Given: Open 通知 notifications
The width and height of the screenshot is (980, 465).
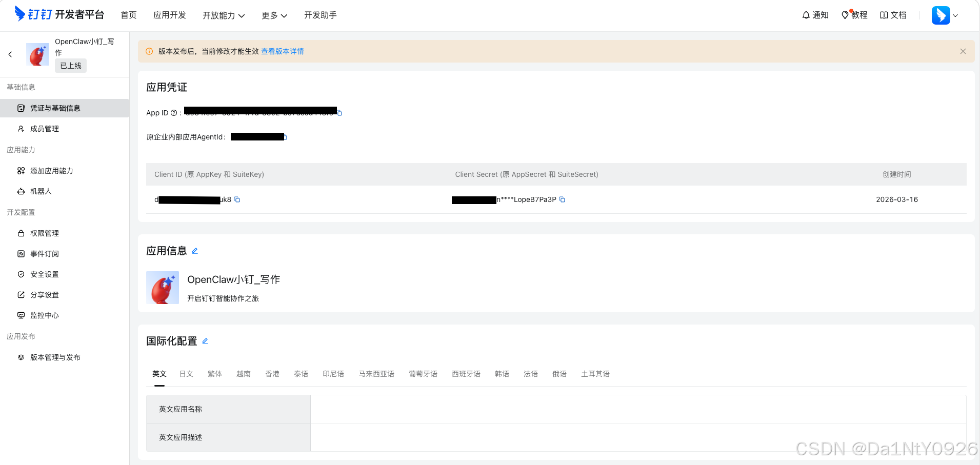Looking at the screenshot, I should (815, 15).
